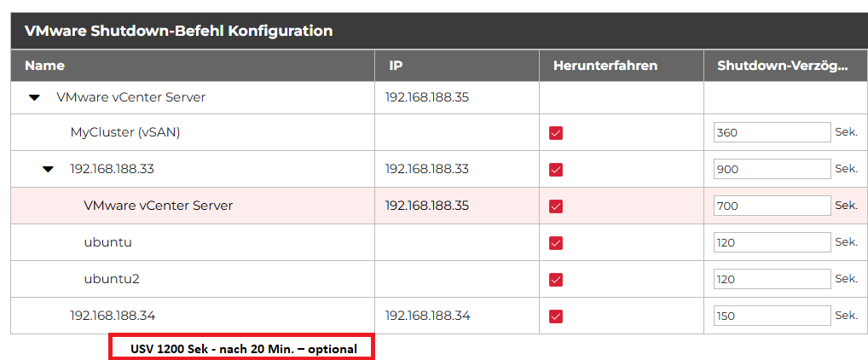
Task: Select the ubuntu2 tree row
Action: pos(111,279)
